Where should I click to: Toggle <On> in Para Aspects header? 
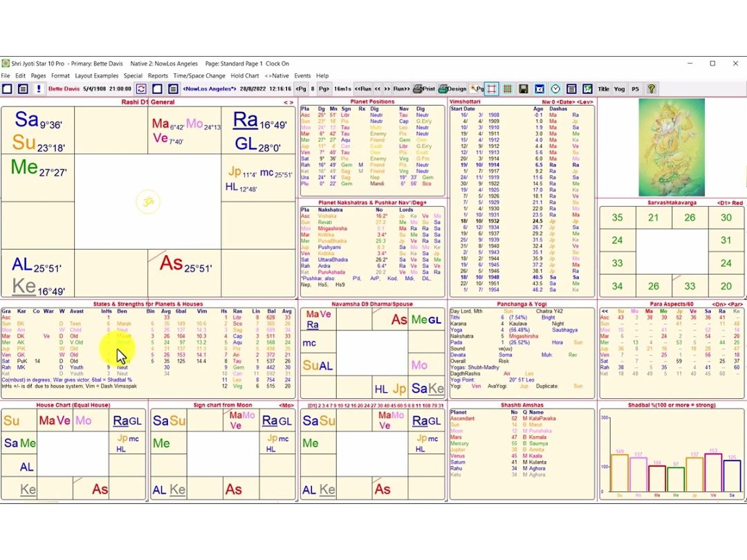(x=719, y=304)
